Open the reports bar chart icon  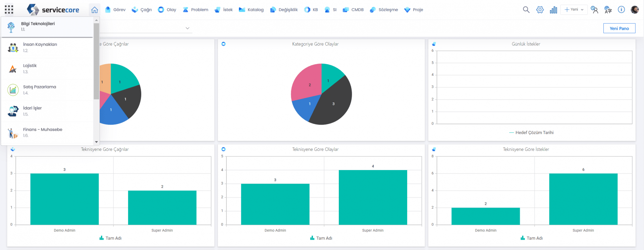point(553,10)
